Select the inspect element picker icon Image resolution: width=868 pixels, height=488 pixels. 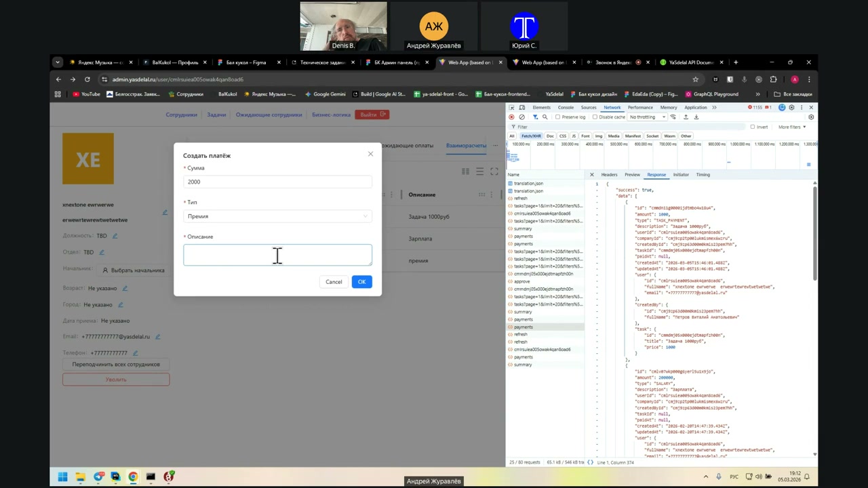coord(512,108)
